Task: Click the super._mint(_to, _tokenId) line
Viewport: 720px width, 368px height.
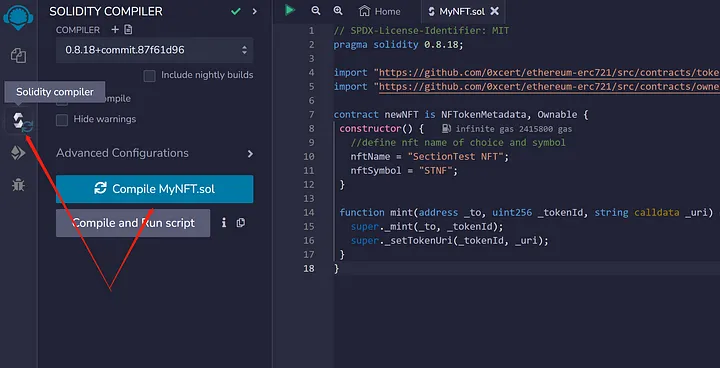Action: point(427,226)
